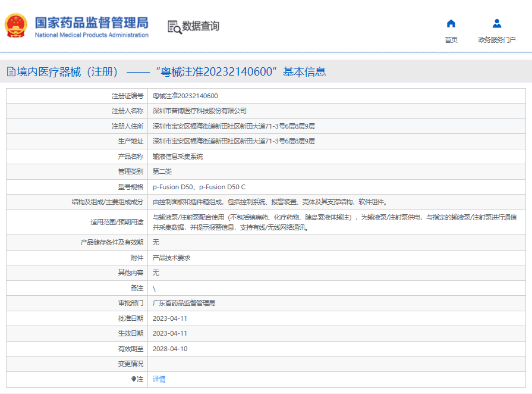Screen dimensions: 532x394
Task: Click management class value 第二类
Action: (x=162, y=171)
